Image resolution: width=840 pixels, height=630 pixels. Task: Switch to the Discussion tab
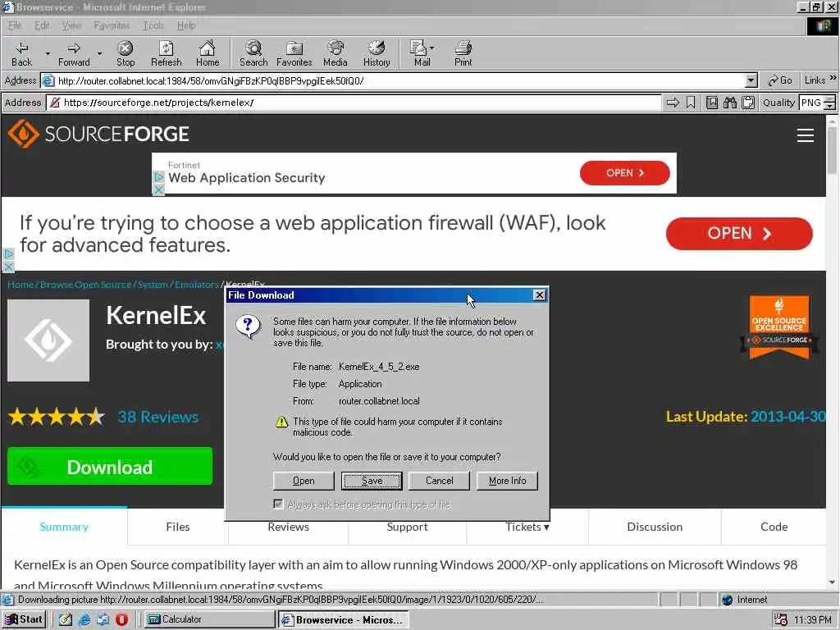(655, 527)
